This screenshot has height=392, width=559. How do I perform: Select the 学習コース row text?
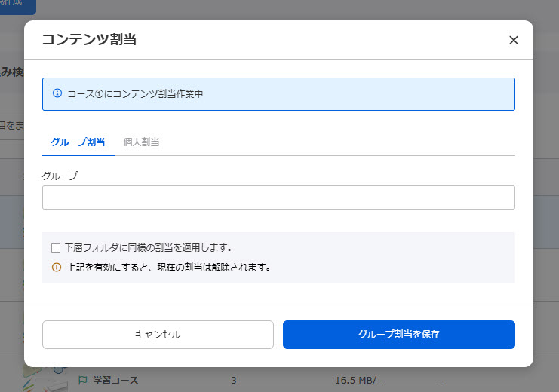(x=115, y=380)
